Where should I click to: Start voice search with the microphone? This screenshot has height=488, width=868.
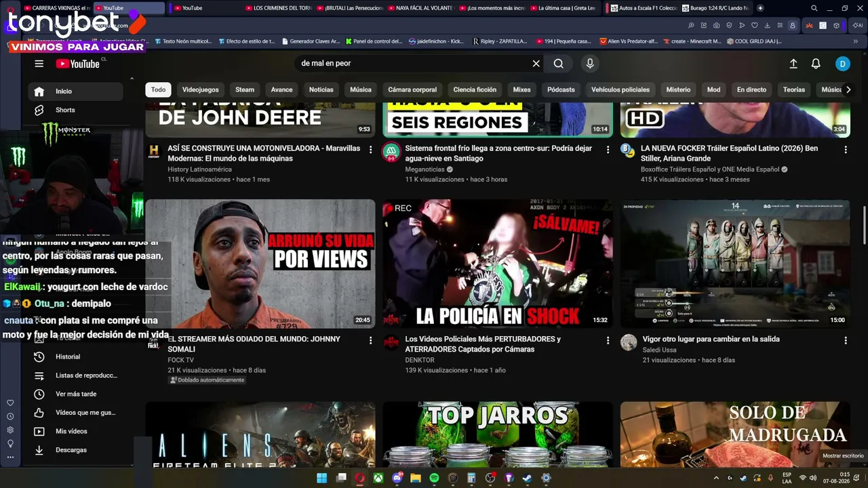click(590, 64)
